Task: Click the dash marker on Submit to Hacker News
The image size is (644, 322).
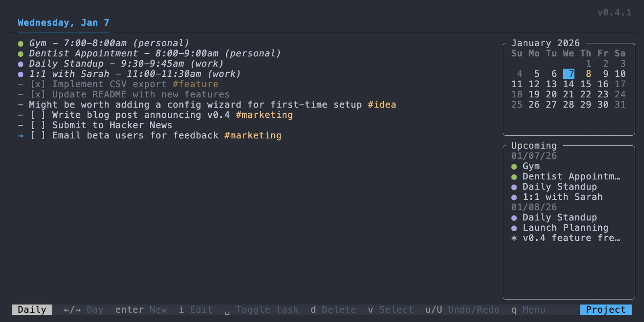Action: coord(20,125)
